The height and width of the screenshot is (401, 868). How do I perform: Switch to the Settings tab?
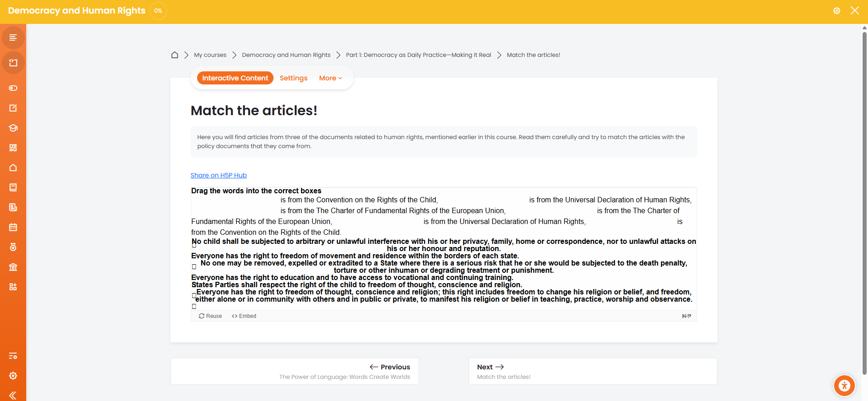[293, 78]
